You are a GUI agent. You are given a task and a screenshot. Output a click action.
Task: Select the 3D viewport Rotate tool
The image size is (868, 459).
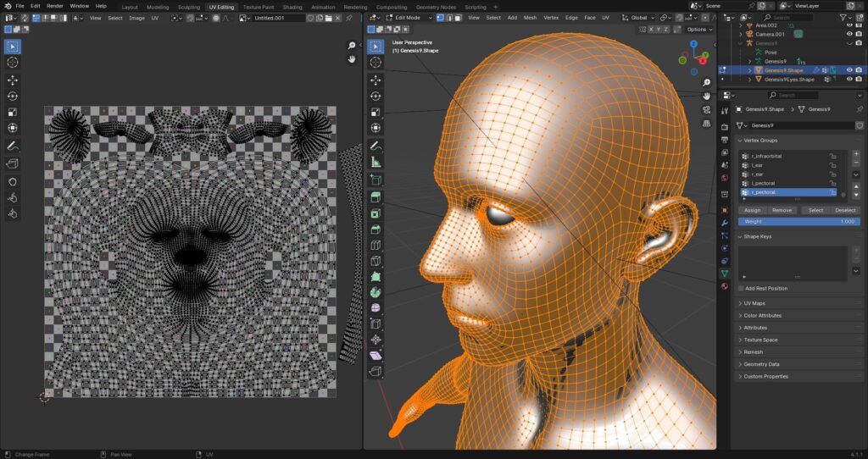(376, 97)
